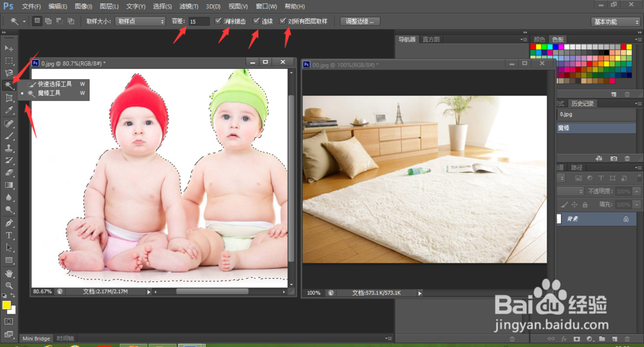Toggle lock all icon in Layers panel
Screen dimensions: 644x347
click(x=585, y=204)
